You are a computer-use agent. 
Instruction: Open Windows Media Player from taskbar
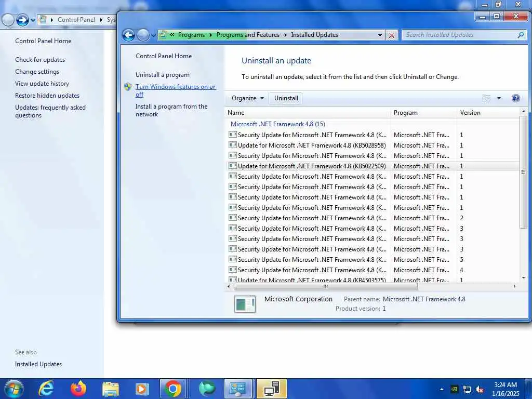(142, 389)
